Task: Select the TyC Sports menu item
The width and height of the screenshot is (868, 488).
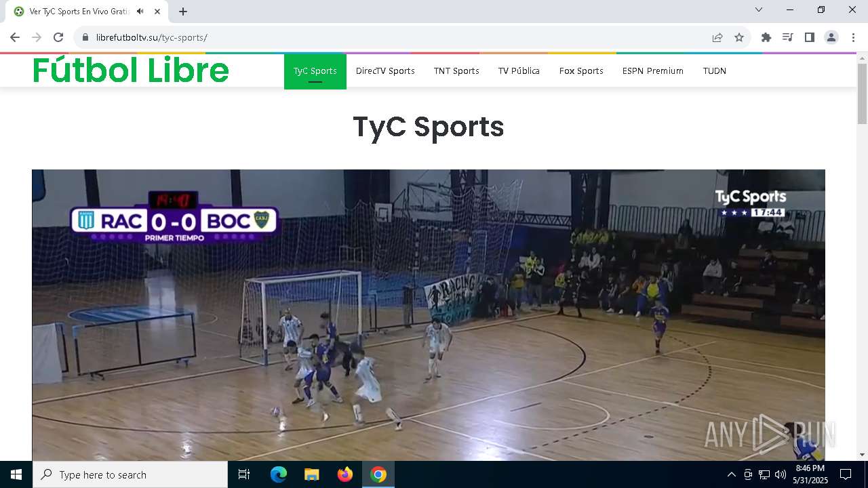Action: [x=315, y=70]
